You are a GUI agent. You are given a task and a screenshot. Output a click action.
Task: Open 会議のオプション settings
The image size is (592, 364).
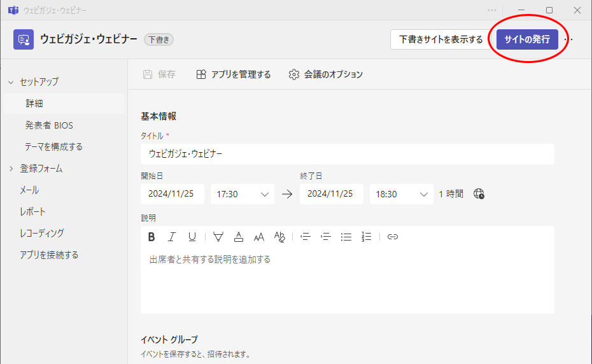pyautogui.click(x=325, y=74)
